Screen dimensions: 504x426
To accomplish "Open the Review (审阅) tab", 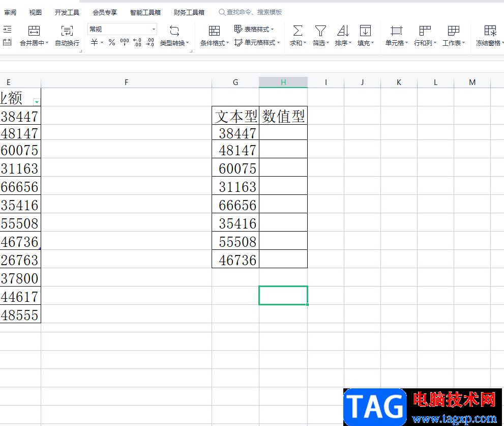I will tap(10, 12).
